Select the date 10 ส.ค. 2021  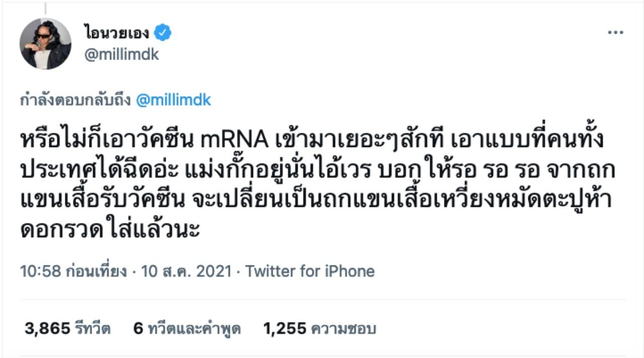pyautogui.click(x=186, y=271)
